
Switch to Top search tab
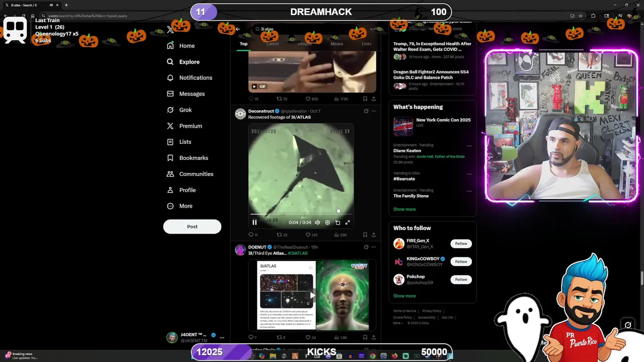244,44
